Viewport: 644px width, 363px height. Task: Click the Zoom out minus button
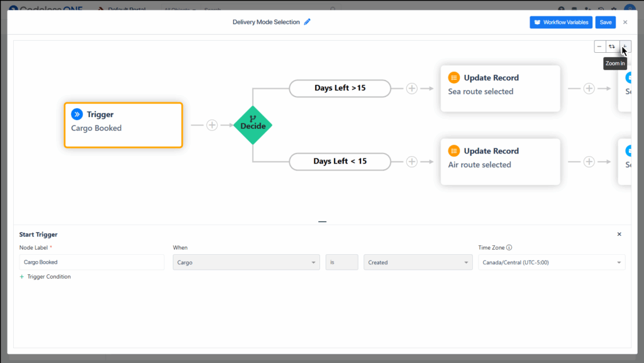tap(599, 47)
